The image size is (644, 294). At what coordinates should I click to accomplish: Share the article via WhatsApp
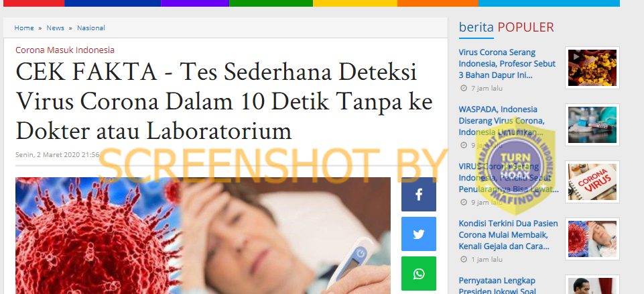pyautogui.click(x=419, y=273)
